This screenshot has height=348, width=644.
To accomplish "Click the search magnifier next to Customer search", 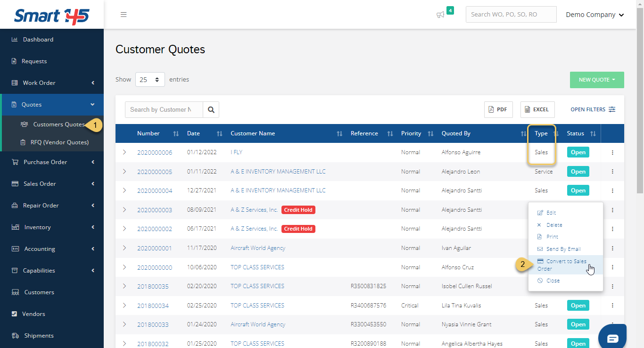I will pos(211,109).
